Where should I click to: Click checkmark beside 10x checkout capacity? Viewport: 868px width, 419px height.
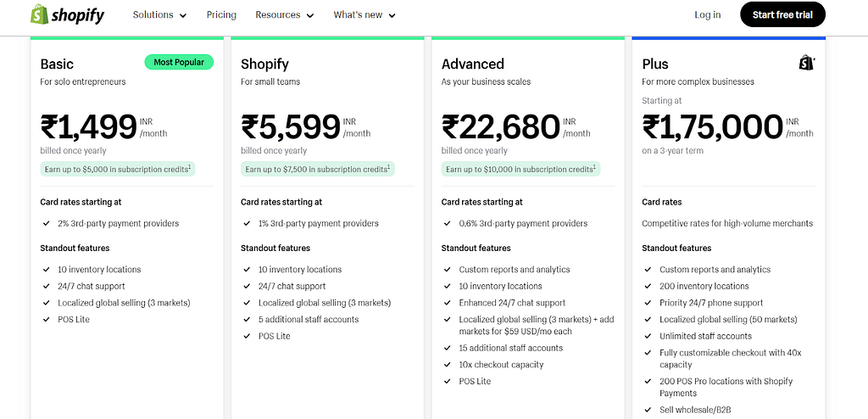(448, 365)
